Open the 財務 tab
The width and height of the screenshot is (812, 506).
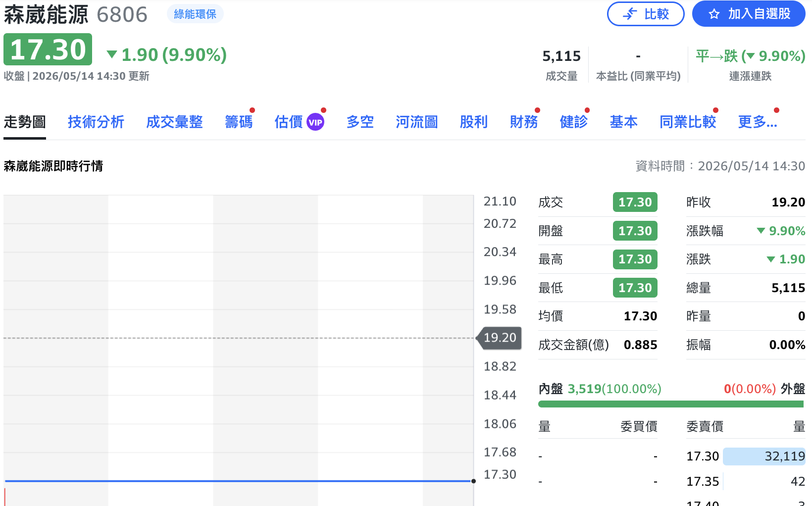coord(524,122)
